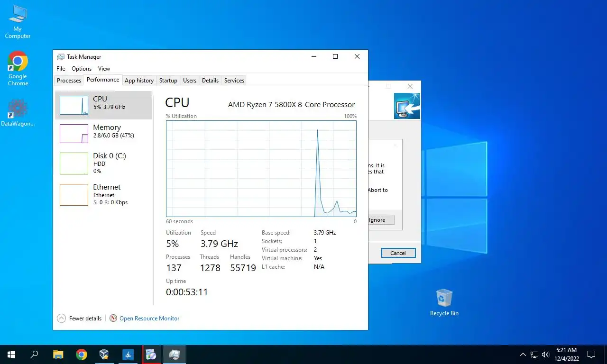This screenshot has height=364, width=607.
Task: Switch to the Services tab
Action: click(234, 81)
